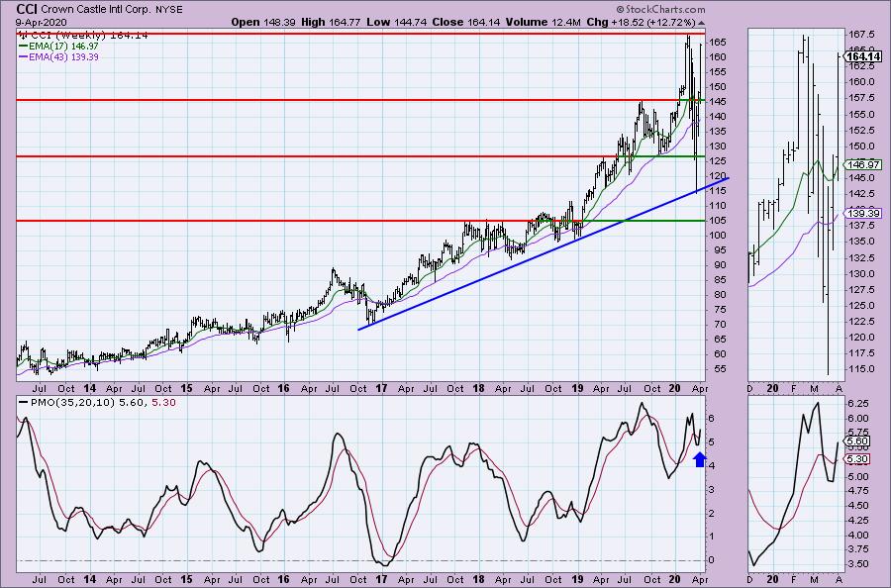Click the CCI ticker symbol in the header

26,9
